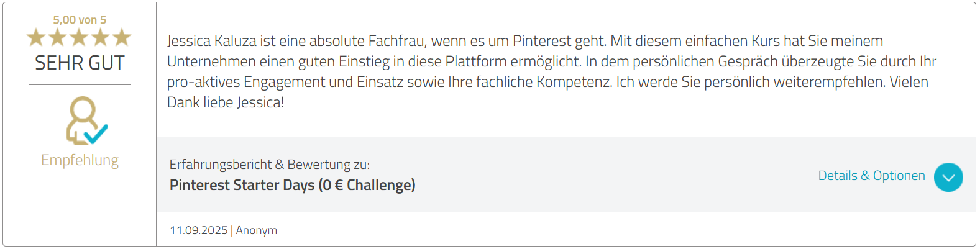Click the recommendation person icon
This screenshot has width=980, height=249.
click(82, 118)
